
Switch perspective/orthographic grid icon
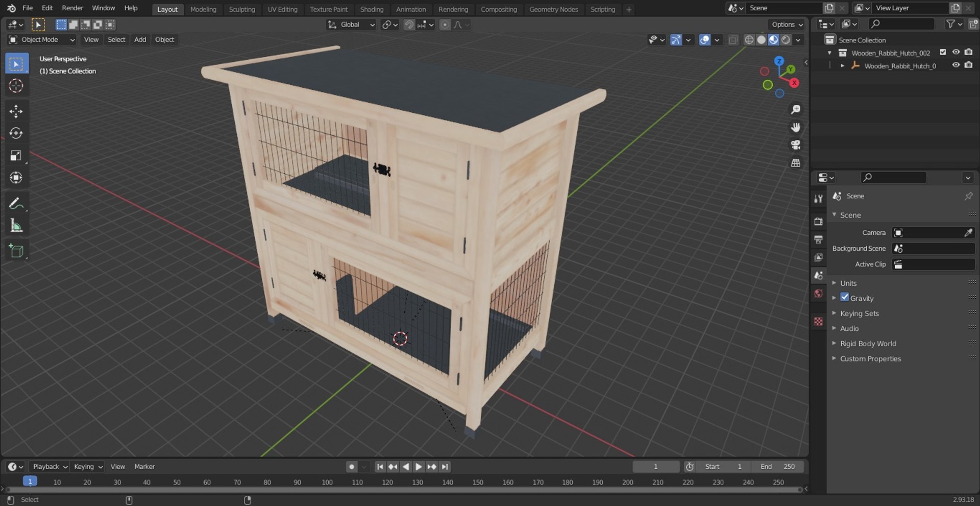(795, 163)
